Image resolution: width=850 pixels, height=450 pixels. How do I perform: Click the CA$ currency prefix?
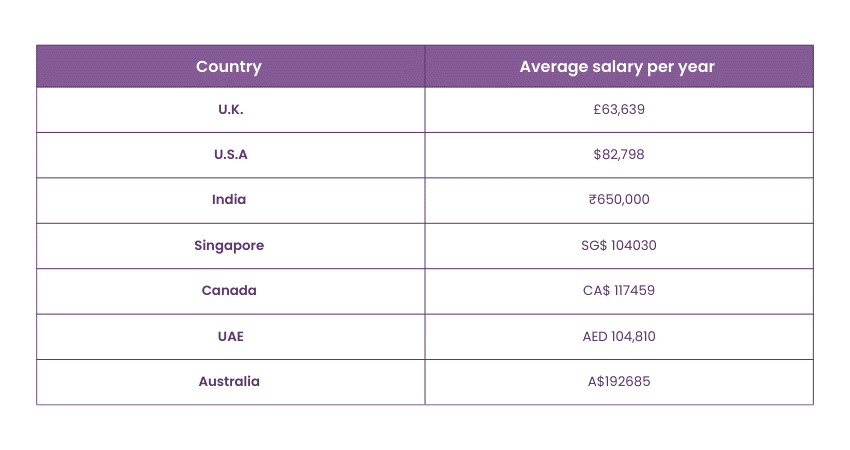[x=595, y=290]
